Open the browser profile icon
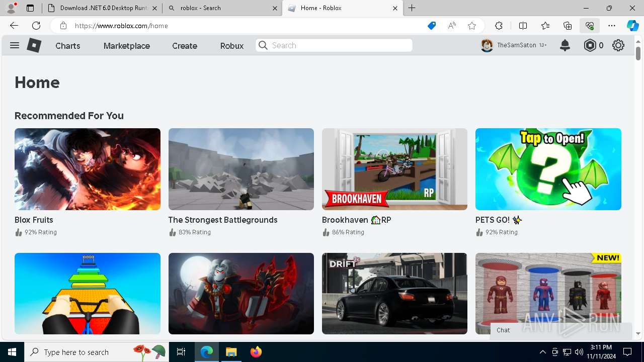This screenshot has width=644, height=362. click(x=11, y=8)
